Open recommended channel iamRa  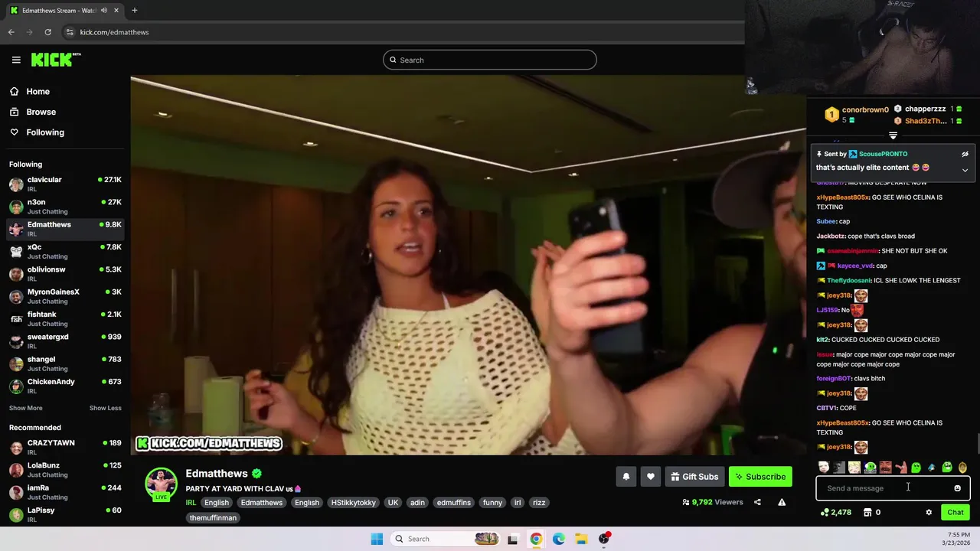pos(65,492)
